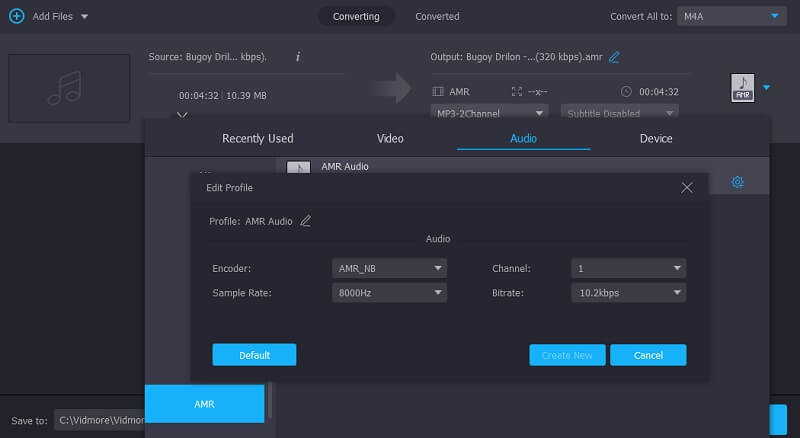Screen dimensions: 800x438
Task: Expand the Bitrate 10.2kbps dropdown
Action: tap(628, 293)
